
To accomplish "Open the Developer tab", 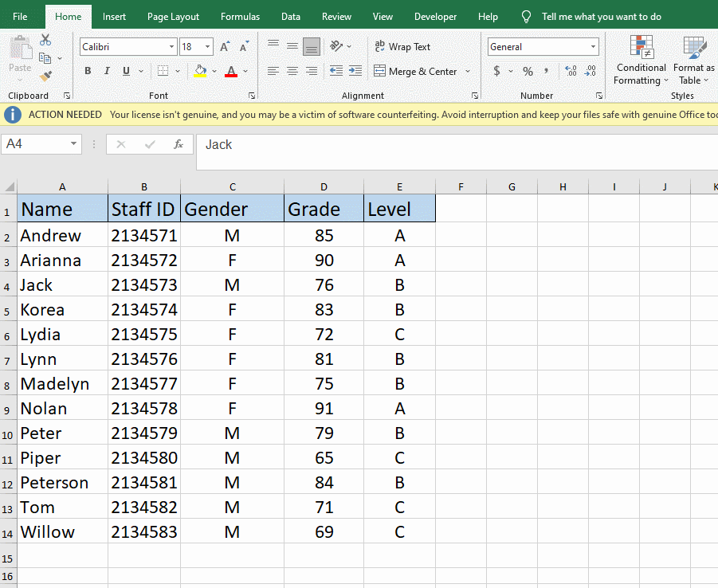I will pyautogui.click(x=435, y=15).
